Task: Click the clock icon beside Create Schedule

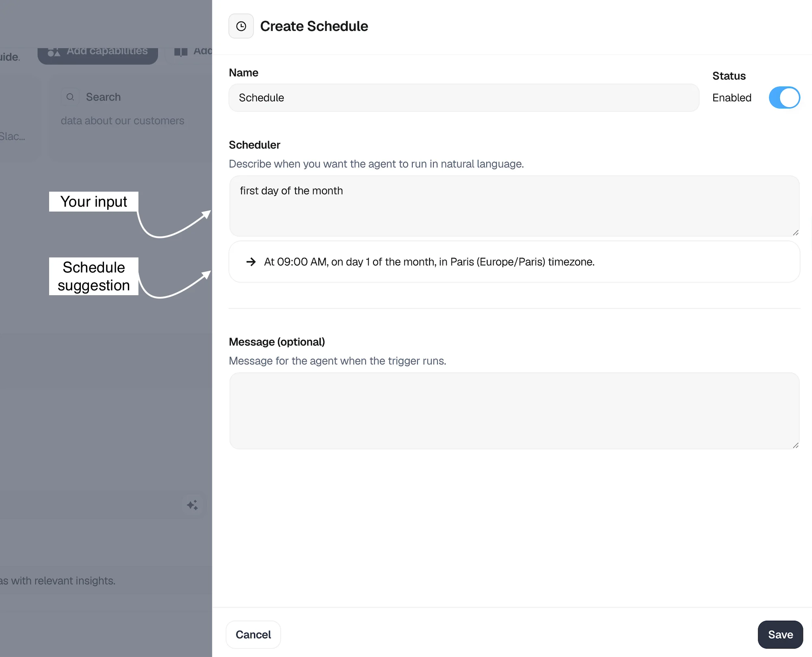Action: pos(241,26)
